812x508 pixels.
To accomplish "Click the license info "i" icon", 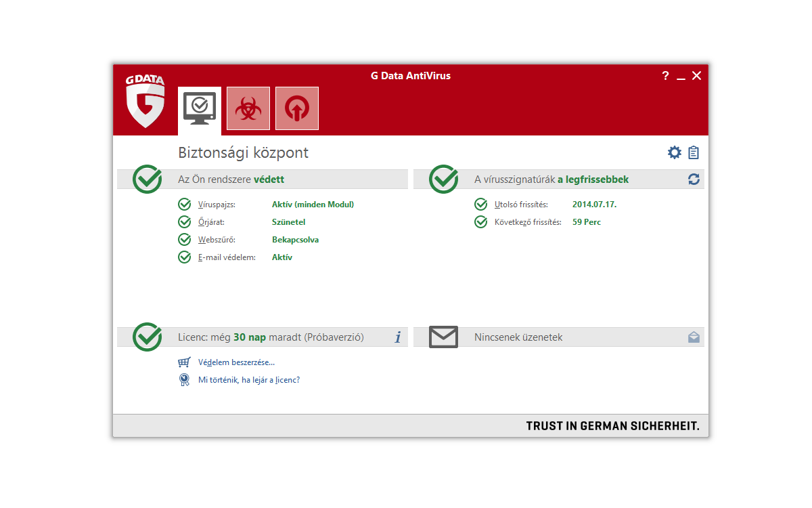I will (x=398, y=337).
